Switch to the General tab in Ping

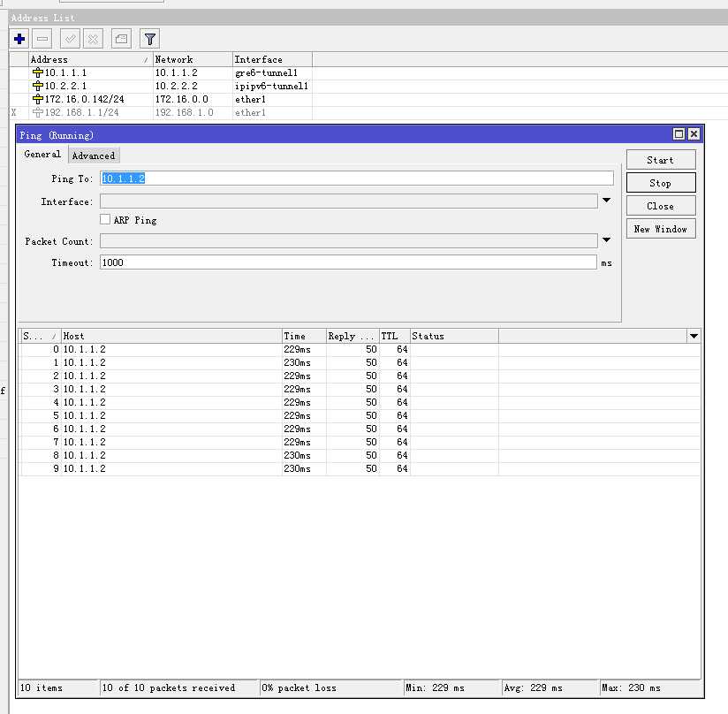[42, 154]
